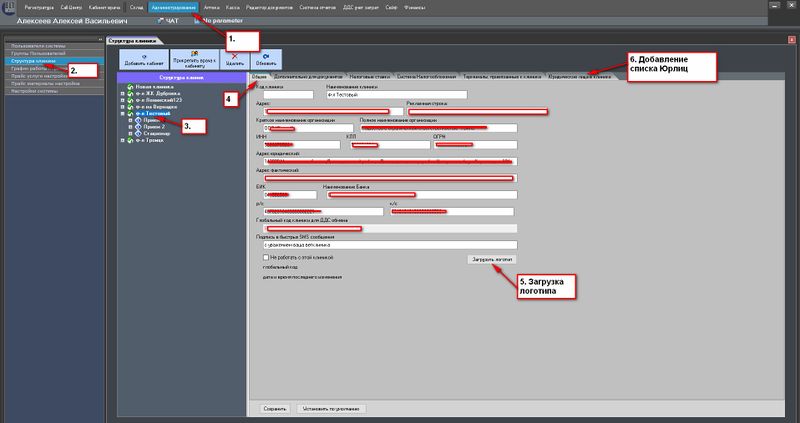Open the 'Администрирование' top menu
Image resolution: width=800 pixels, height=423 pixels.
(170, 7)
